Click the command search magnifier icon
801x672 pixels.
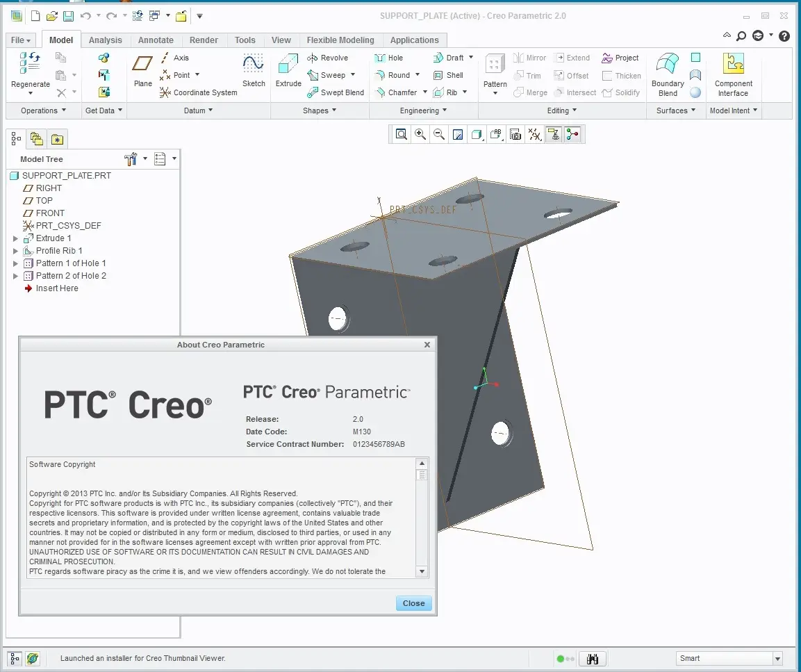741,35
